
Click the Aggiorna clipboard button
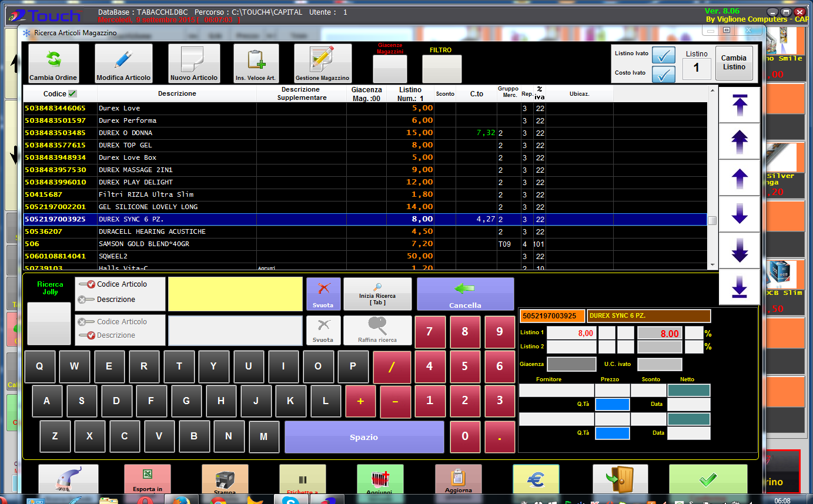[x=459, y=479]
